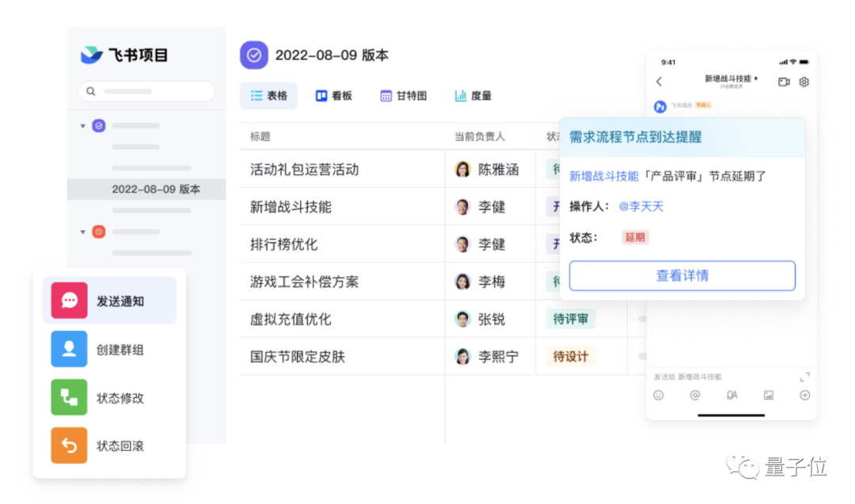855x504 pixels.
Task: Select the 2022-08-09 版本 sidebar item
Action: point(146,189)
